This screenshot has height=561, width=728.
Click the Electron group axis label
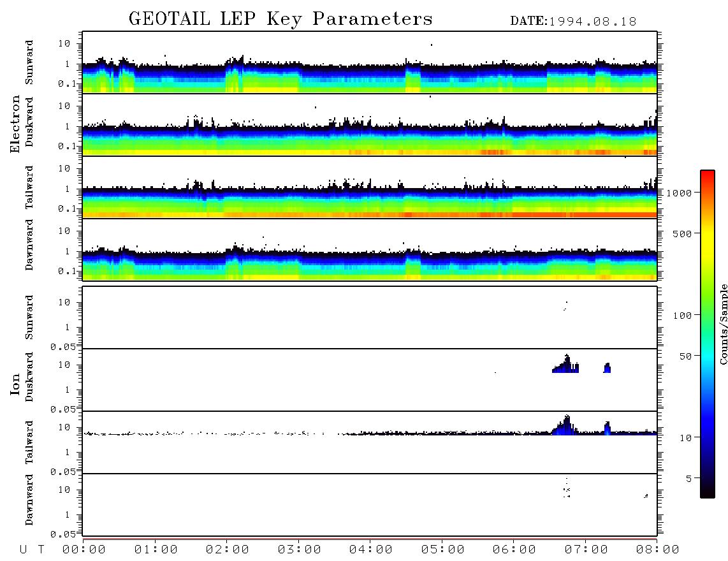(15, 124)
